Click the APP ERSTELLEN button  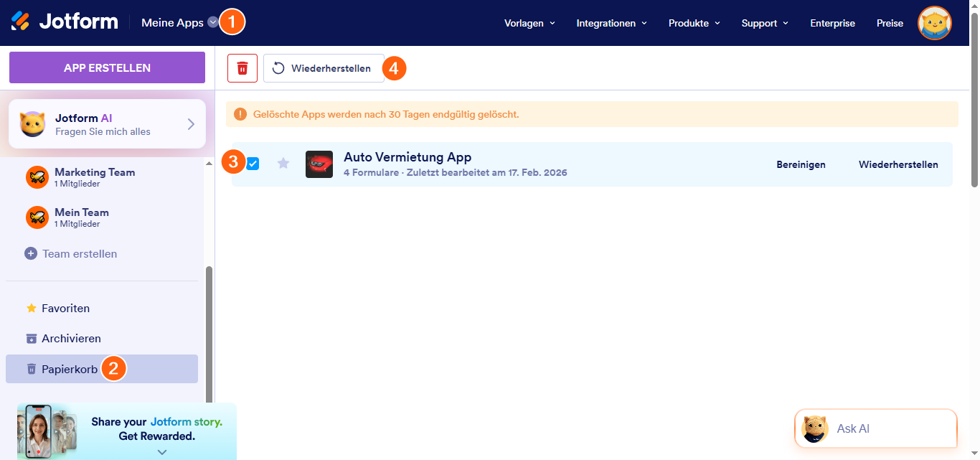(x=107, y=67)
